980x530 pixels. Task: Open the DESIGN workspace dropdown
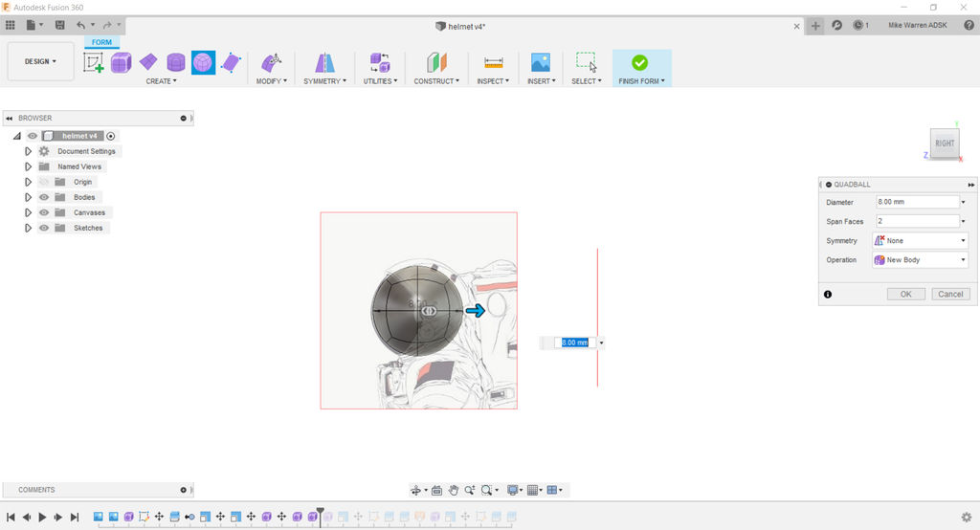(40, 61)
